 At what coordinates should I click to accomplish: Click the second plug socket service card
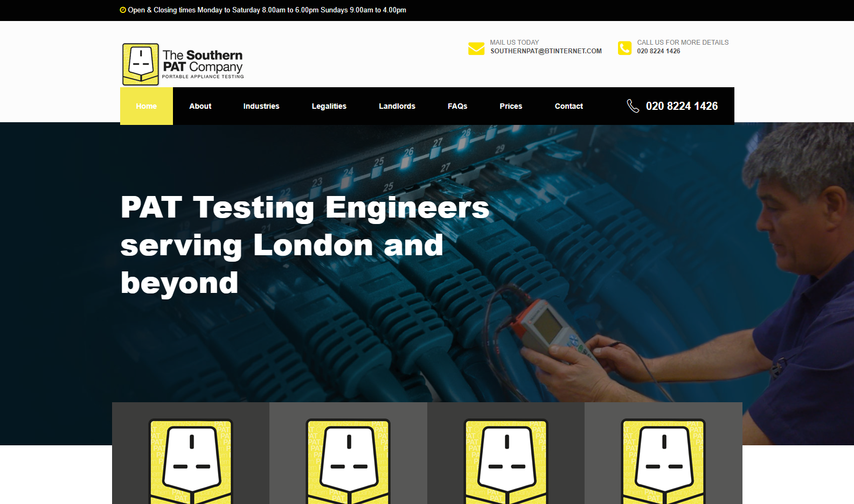point(348,453)
